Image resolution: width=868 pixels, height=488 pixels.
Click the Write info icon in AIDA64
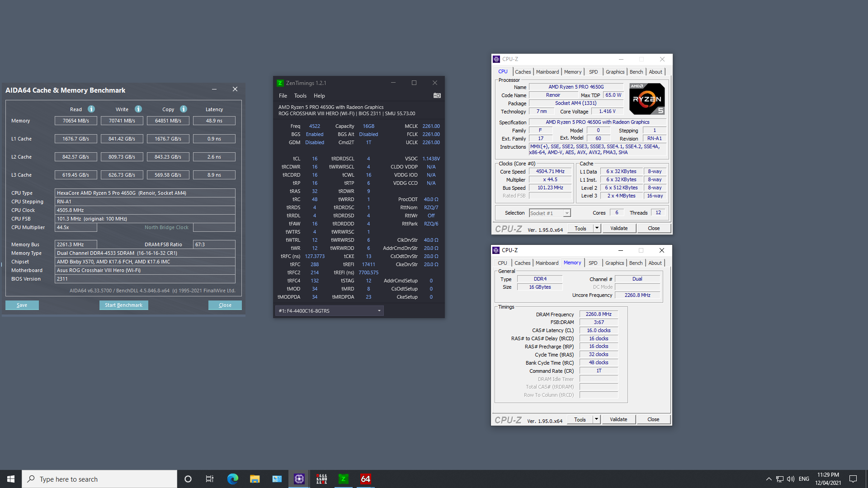138,109
